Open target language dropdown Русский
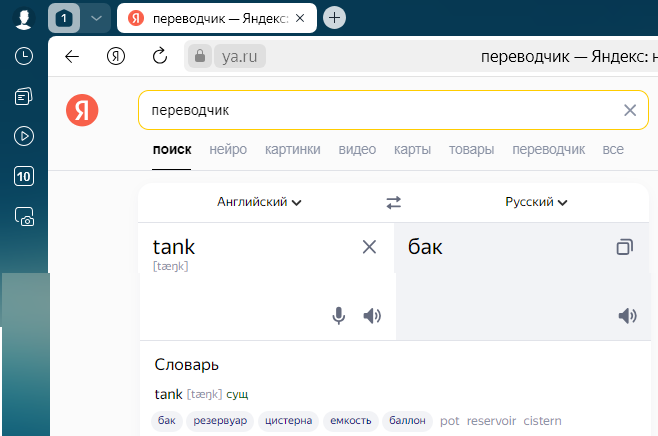658x436 pixels. click(536, 202)
